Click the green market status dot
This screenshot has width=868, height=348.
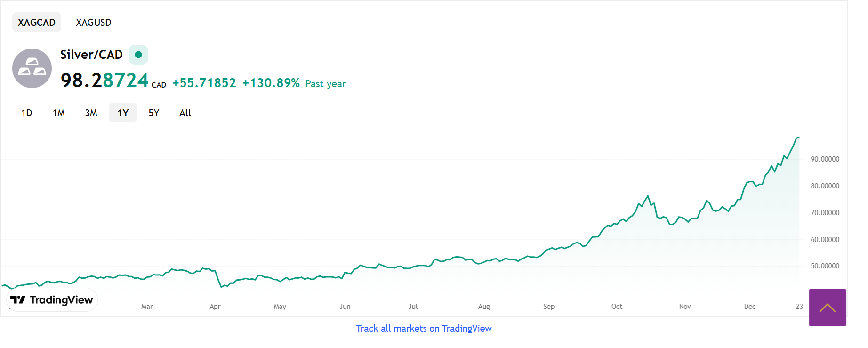pyautogui.click(x=138, y=55)
